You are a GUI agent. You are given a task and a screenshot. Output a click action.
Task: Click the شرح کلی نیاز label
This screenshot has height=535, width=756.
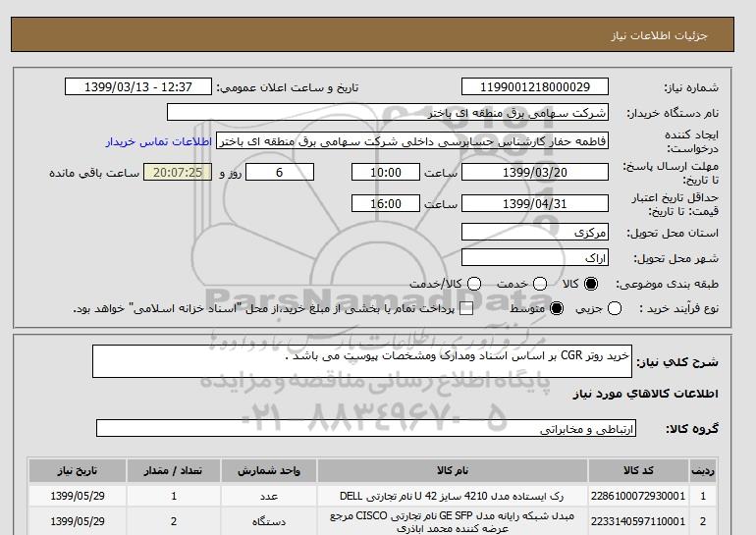[677, 362]
